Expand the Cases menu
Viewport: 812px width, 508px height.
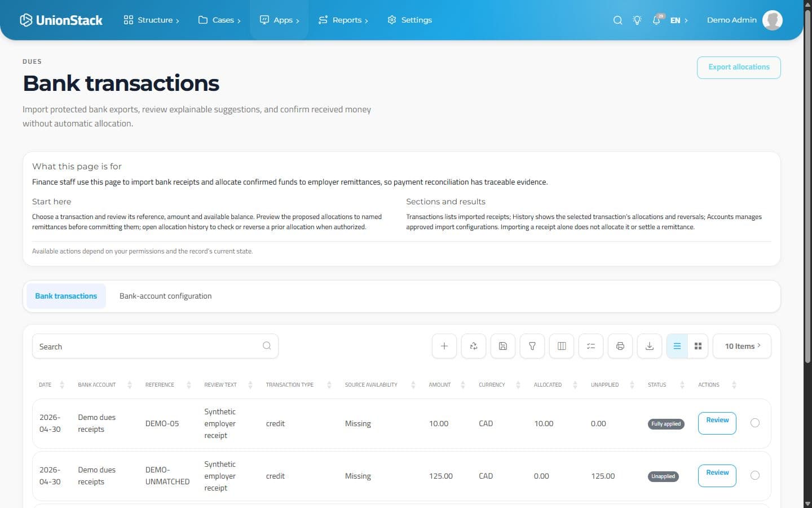[x=219, y=20]
